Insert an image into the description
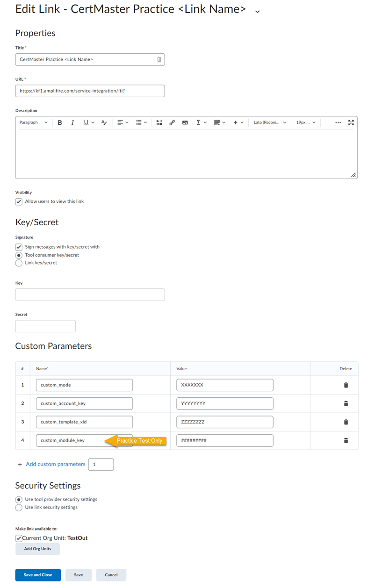Viewport: 376px width, 588px height. click(x=185, y=122)
